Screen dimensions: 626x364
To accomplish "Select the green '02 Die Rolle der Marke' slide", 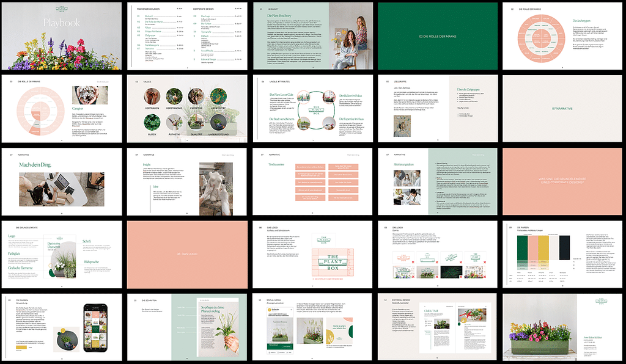I will pyautogui.click(x=436, y=35).
